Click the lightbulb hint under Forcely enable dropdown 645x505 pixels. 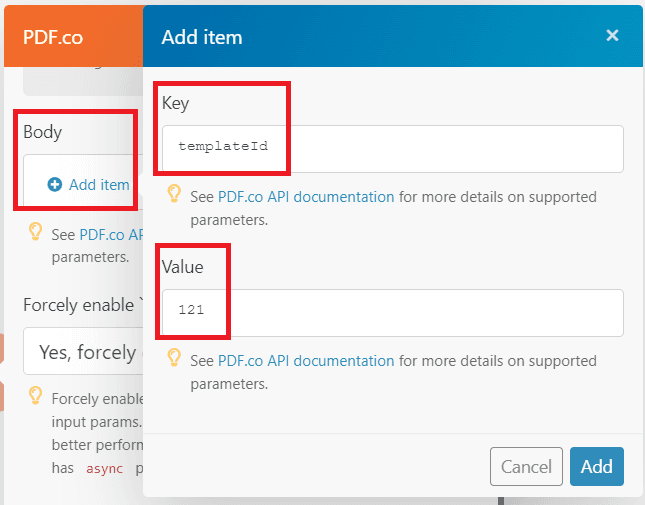(35, 395)
